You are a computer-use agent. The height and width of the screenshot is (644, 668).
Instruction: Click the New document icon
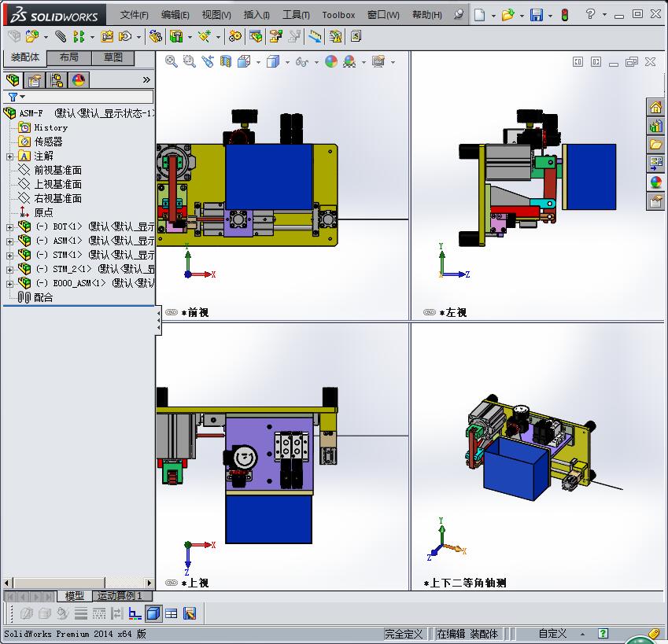click(x=480, y=15)
